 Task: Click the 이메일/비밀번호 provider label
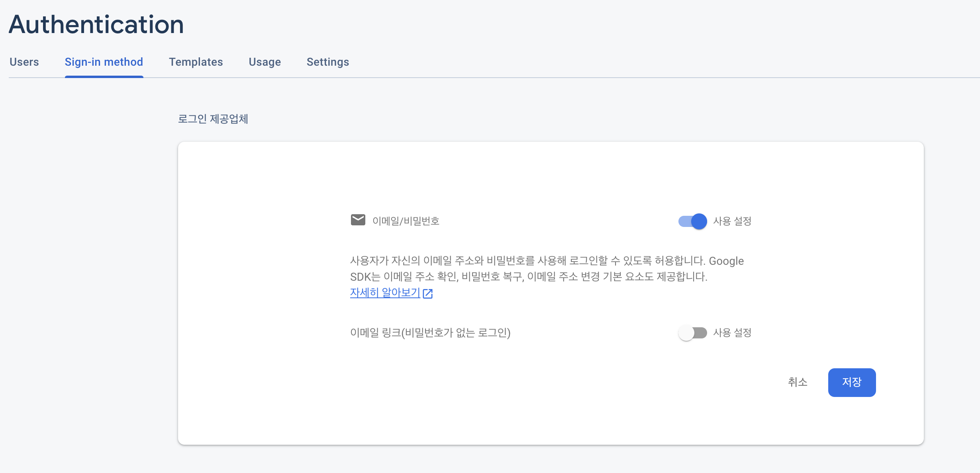click(x=406, y=221)
